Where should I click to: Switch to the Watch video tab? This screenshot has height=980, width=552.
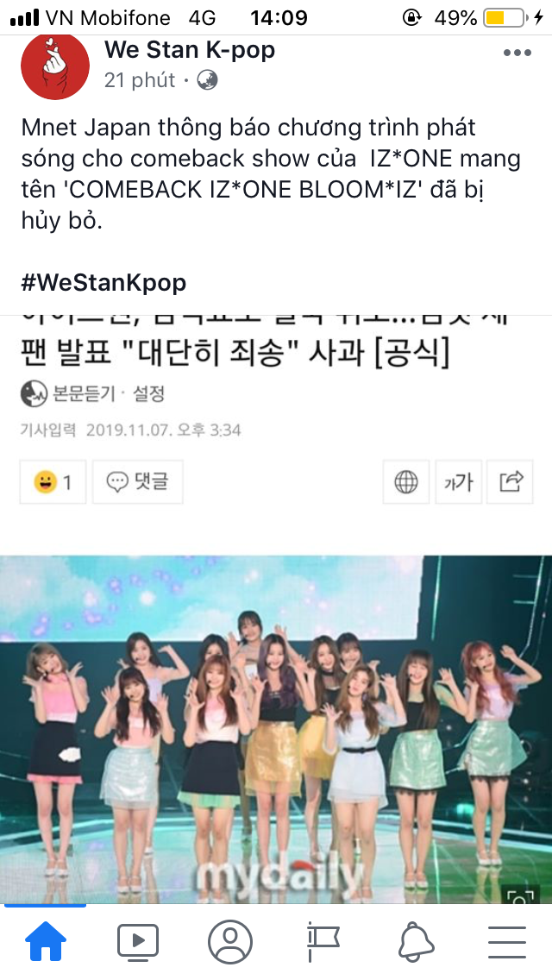(137, 942)
